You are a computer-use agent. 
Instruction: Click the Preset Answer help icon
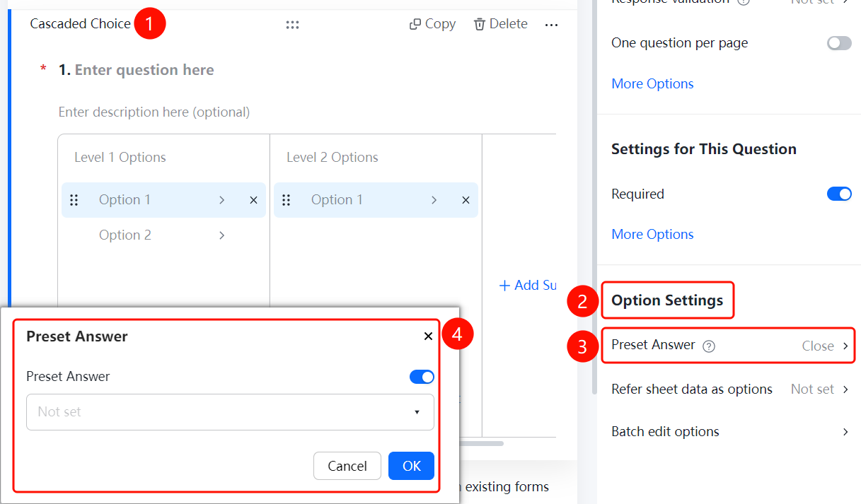tap(709, 346)
